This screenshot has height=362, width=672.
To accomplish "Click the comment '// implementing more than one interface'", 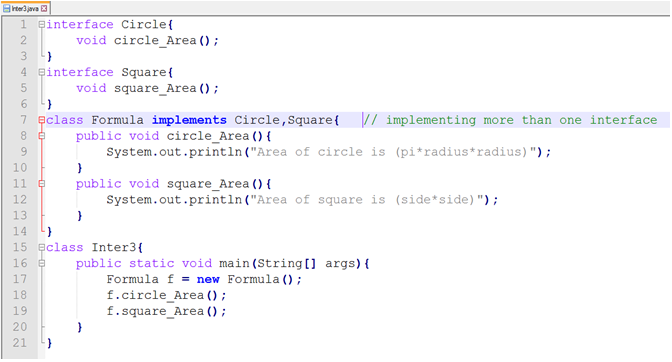I will tap(510, 120).
